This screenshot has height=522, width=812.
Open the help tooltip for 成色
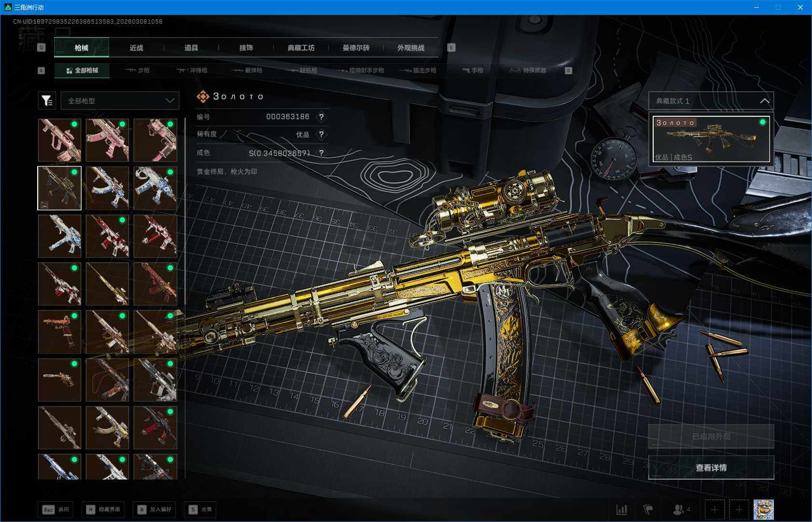(x=322, y=153)
